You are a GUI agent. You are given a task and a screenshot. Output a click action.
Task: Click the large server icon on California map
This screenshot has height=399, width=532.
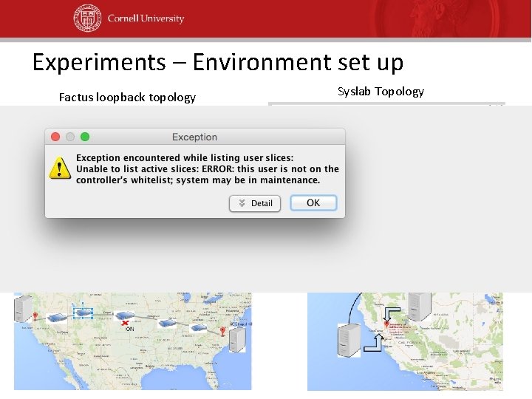[349, 341]
